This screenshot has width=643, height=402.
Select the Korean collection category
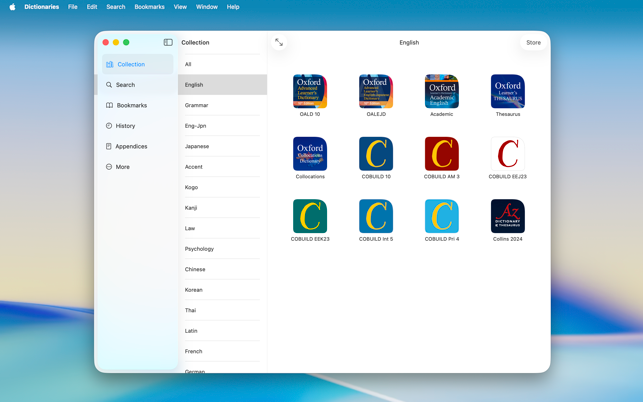(222, 290)
